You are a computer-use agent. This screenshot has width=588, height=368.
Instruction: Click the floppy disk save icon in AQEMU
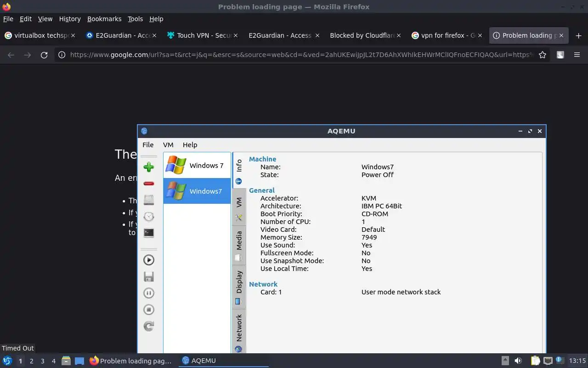tap(148, 276)
